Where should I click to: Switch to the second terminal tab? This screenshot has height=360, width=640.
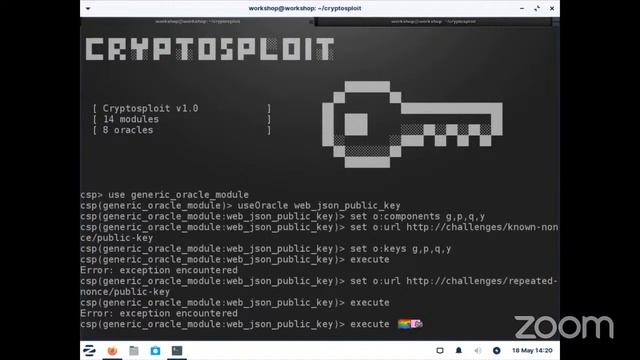click(433, 21)
